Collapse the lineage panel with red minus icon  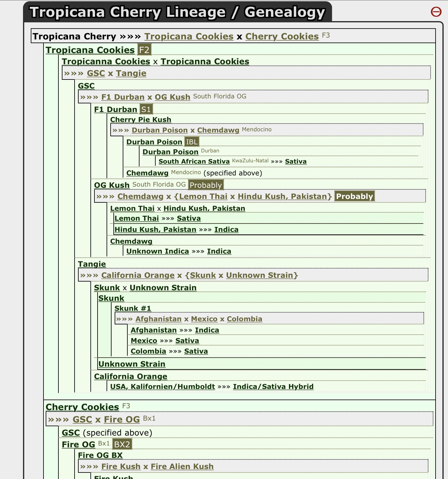coord(436,12)
